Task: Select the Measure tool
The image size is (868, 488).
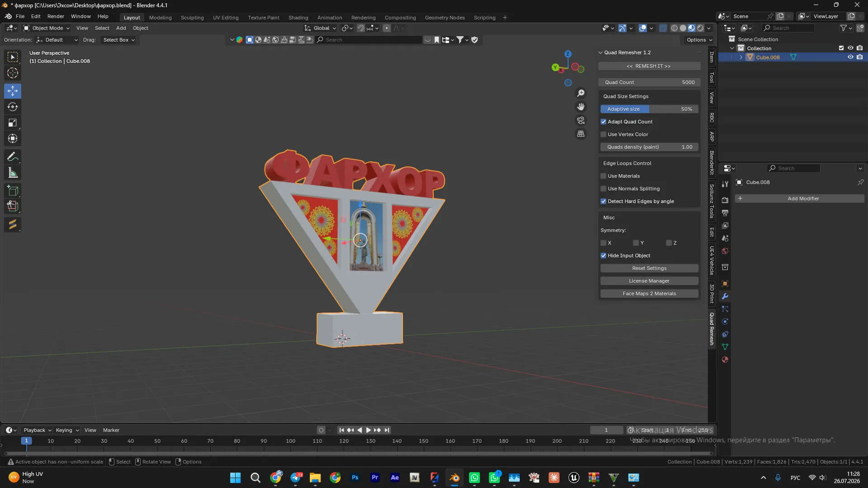Action: click(13, 173)
